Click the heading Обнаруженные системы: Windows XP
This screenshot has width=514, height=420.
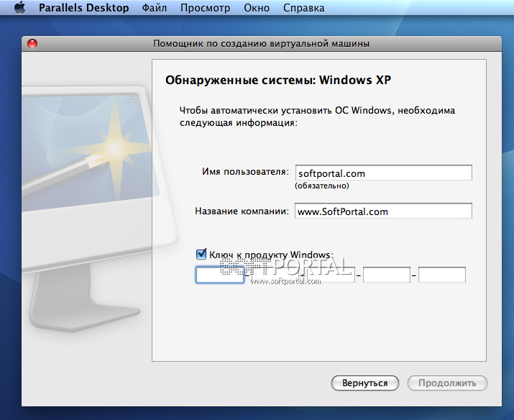coord(278,80)
